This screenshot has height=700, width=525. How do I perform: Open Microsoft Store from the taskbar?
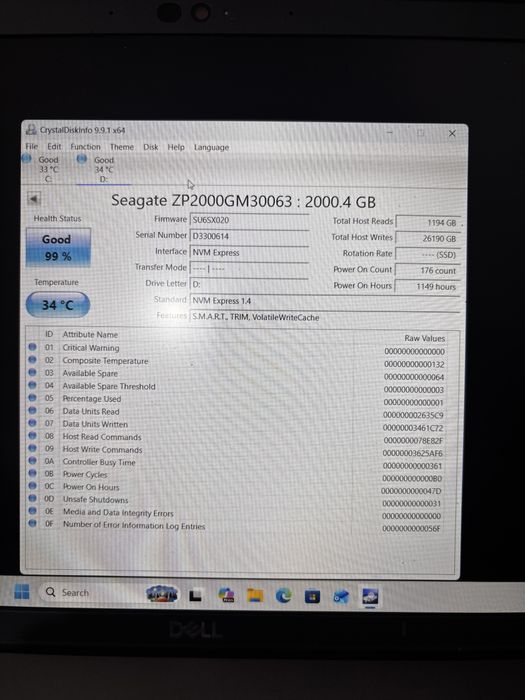(x=312, y=596)
